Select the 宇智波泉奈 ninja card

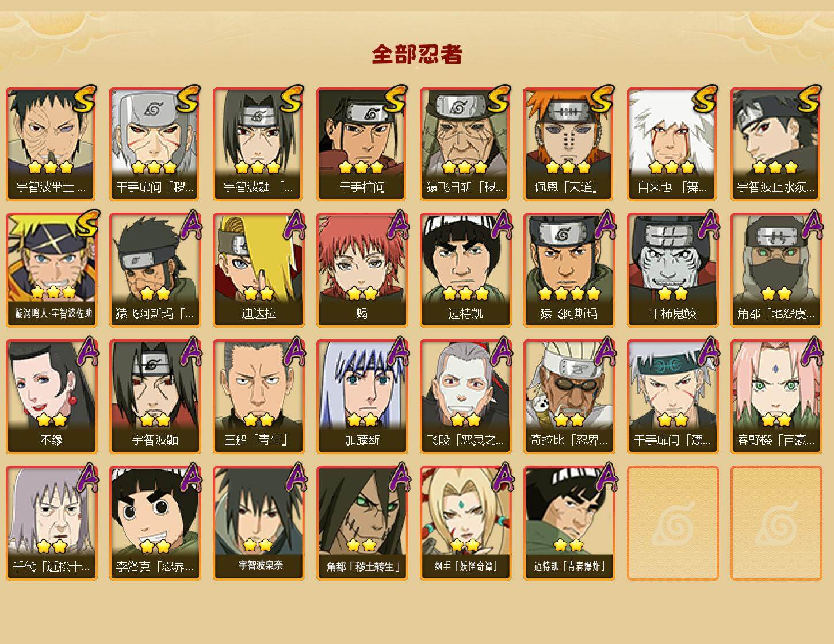pos(259,523)
